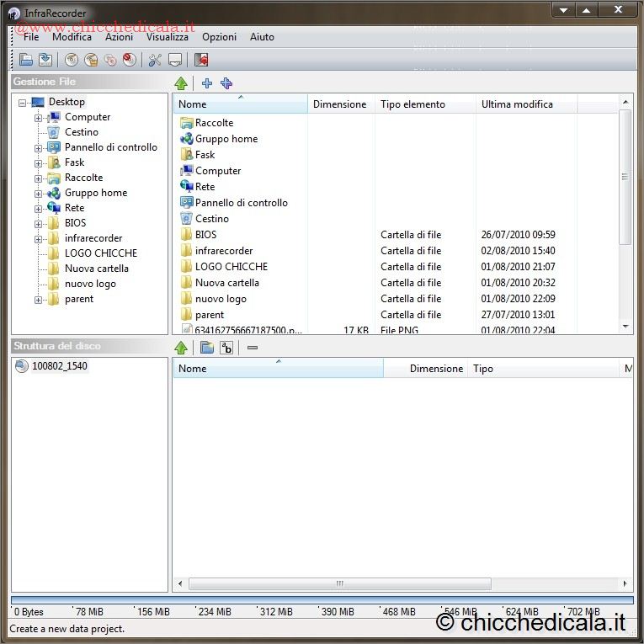This screenshot has height=644, width=644.
Task: Click the Add all files double-plus icon
Action: [x=226, y=83]
